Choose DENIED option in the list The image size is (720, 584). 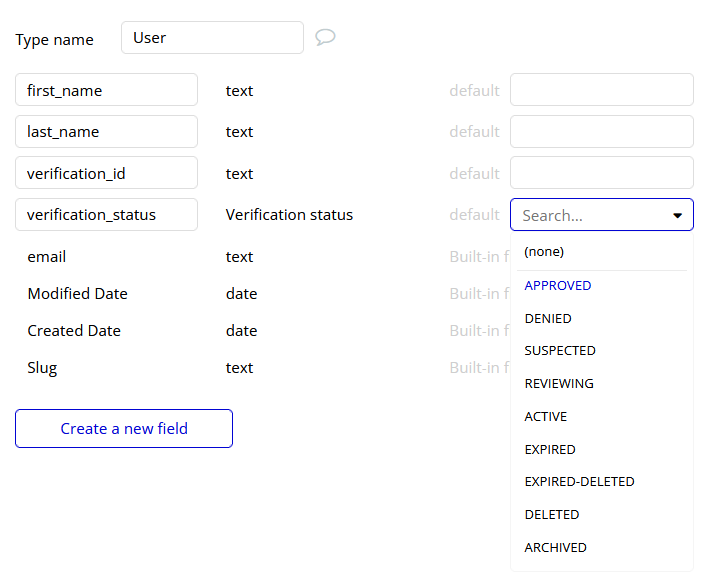tap(548, 319)
